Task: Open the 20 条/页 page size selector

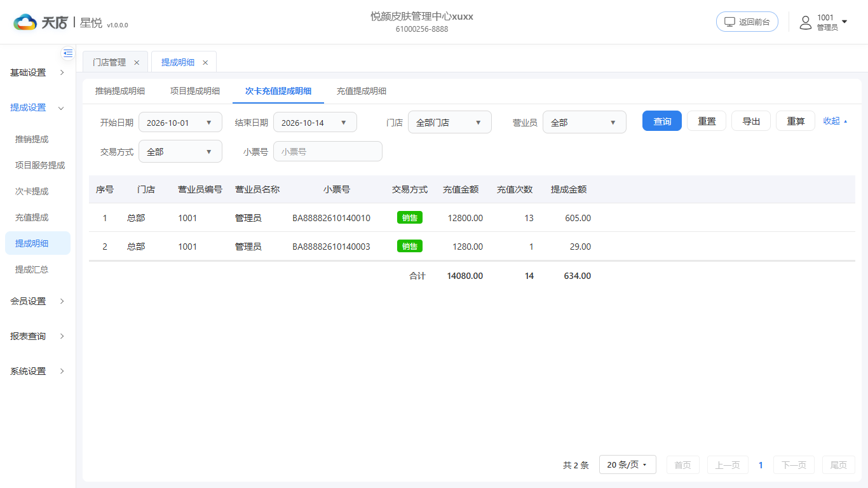Action: (x=627, y=465)
